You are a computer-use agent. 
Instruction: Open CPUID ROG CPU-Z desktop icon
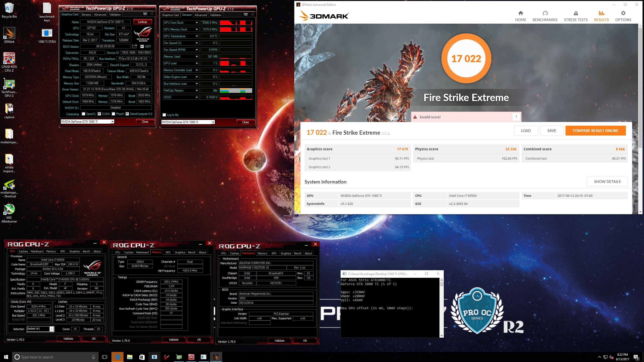click(x=9, y=62)
